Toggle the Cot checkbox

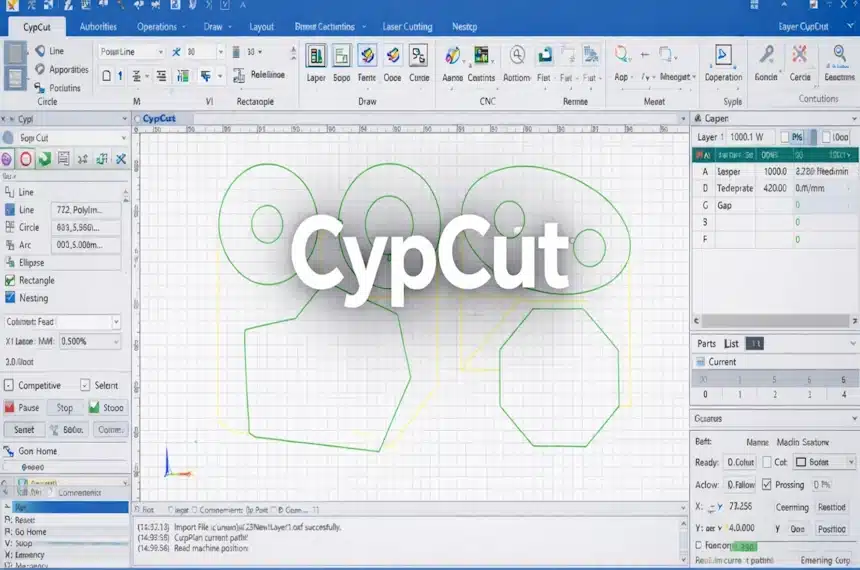pos(767,462)
